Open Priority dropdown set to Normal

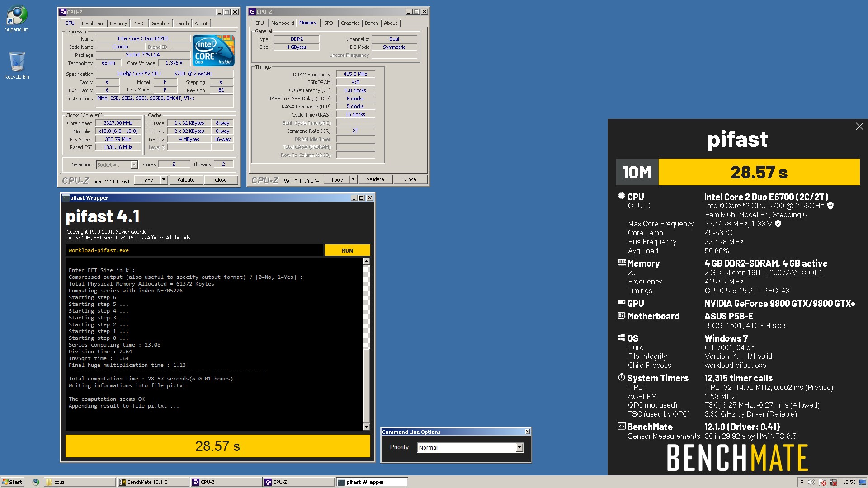pyautogui.click(x=470, y=447)
